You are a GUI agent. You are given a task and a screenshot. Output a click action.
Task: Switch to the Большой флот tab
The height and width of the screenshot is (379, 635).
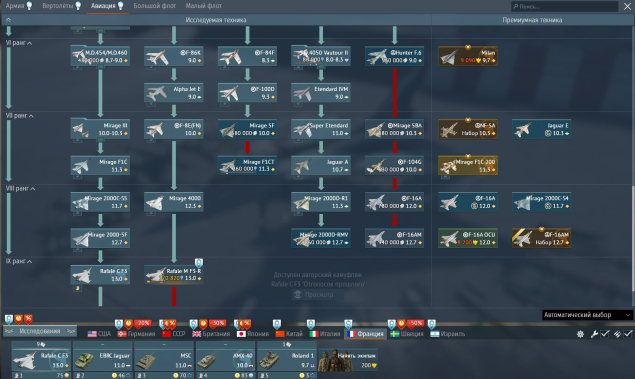pos(155,6)
